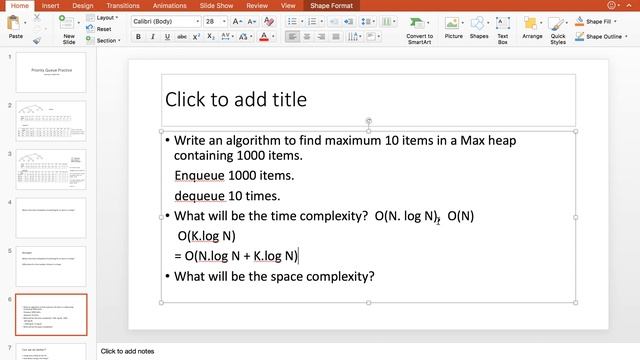640x360 pixels.
Task: Open Quick Styles gallery
Action: point(558,30)
